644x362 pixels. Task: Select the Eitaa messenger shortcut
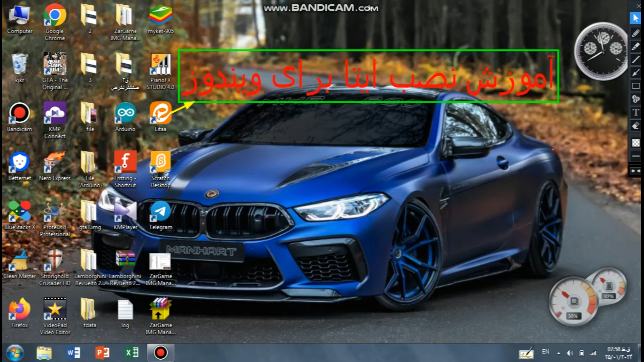(x=160, y=117)
